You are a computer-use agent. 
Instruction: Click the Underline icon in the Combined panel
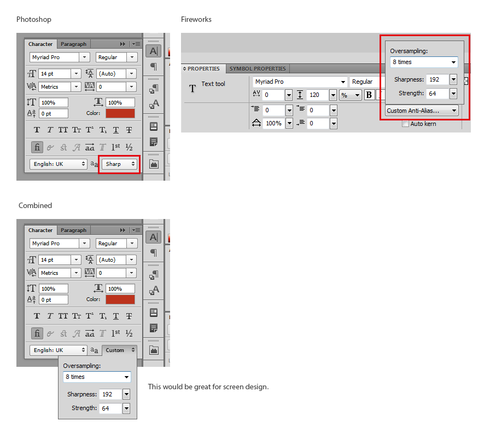(x=116, y=316)
